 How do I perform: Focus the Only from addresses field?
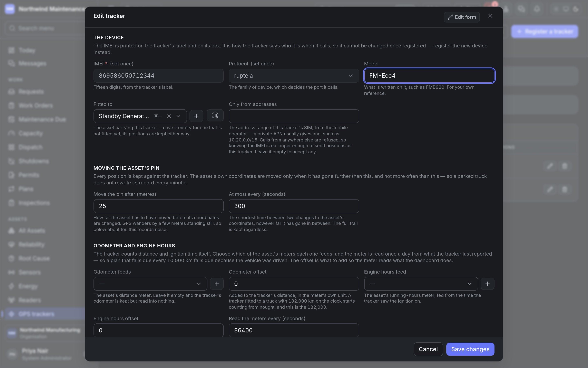click(x=294, y=116)
